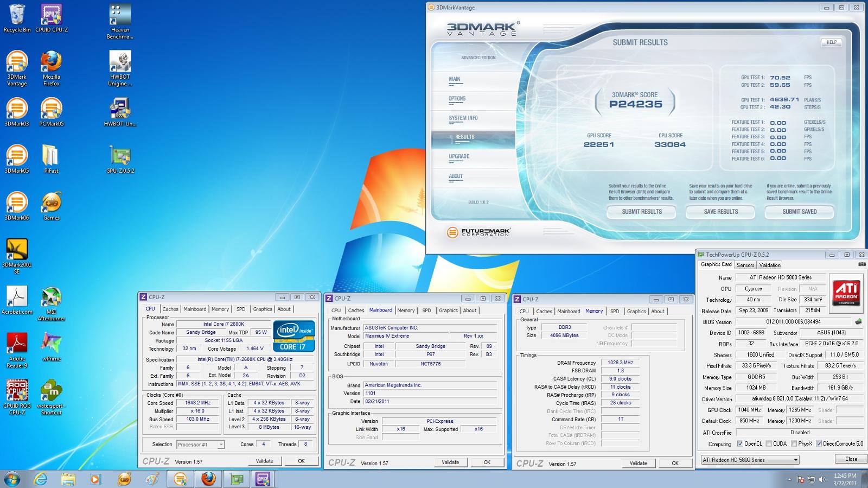Open the watersport Shortcut desktop icon
This screenshot has width=868, height=488.
point(52,397)
